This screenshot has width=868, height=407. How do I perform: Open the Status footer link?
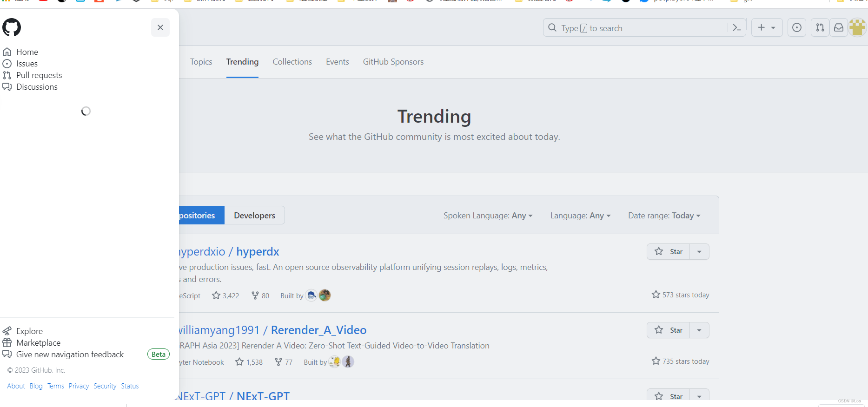[x=130, y=386]
